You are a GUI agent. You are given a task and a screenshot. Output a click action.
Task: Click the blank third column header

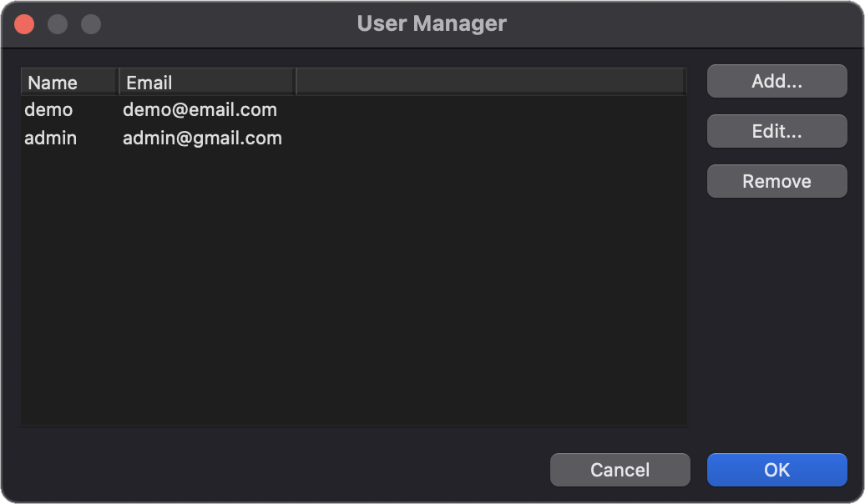tap(490, 82)
